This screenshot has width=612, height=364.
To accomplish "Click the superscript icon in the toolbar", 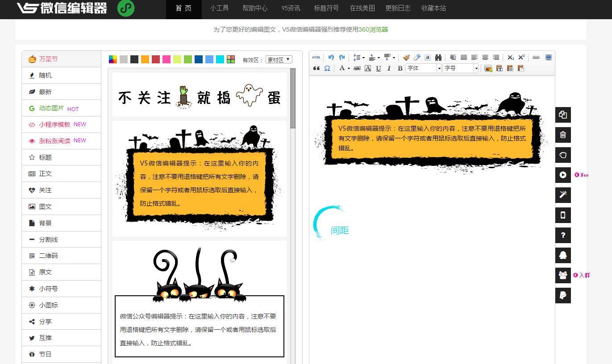I will pos(521,57).
